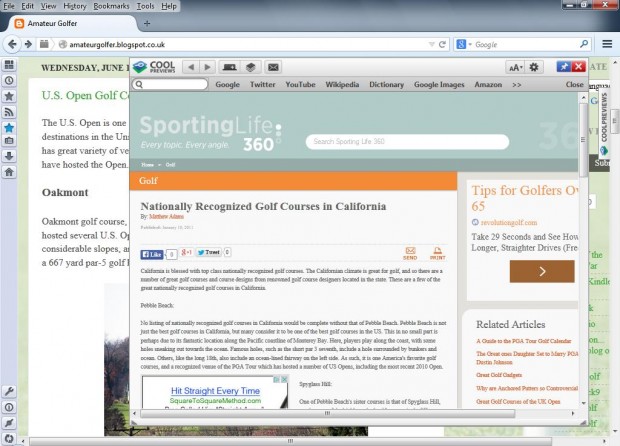This screenshot has width=620, height=446.
Task: Click the Facebook Like button
Action: pyautogui.click(x=151, y=254)
